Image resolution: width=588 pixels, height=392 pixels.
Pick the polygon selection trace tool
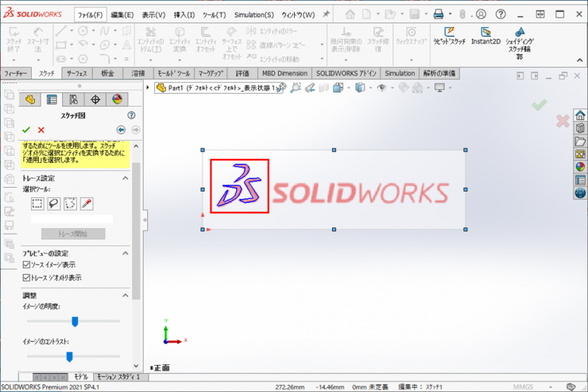pos(70,204)
